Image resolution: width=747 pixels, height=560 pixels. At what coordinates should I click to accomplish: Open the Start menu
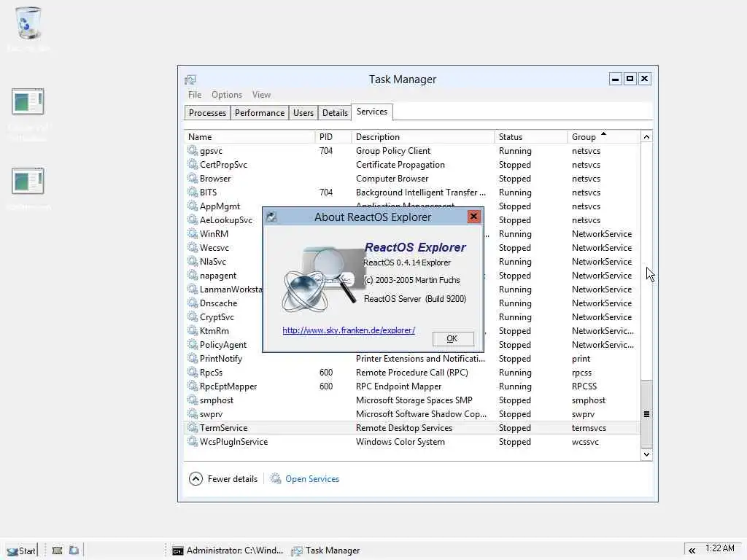point(21,551)
